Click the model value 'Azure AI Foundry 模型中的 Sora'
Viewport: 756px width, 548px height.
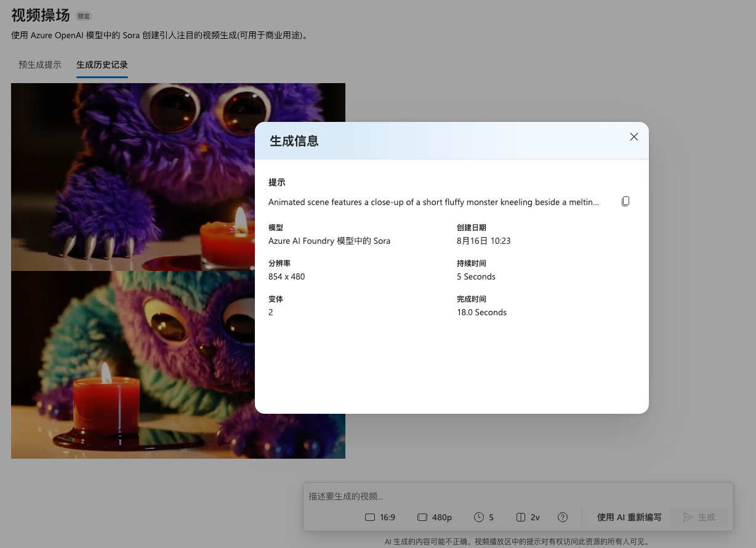point(329,241)
